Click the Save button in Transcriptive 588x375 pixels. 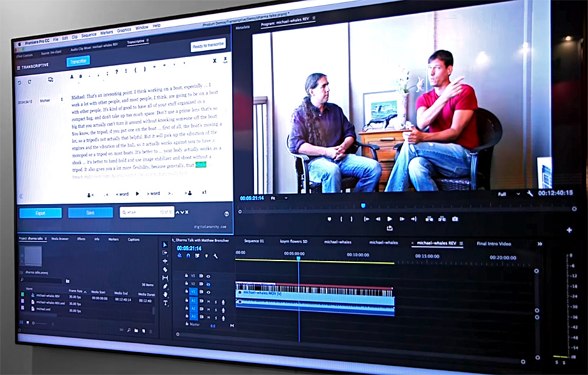[x=90, y=213]
